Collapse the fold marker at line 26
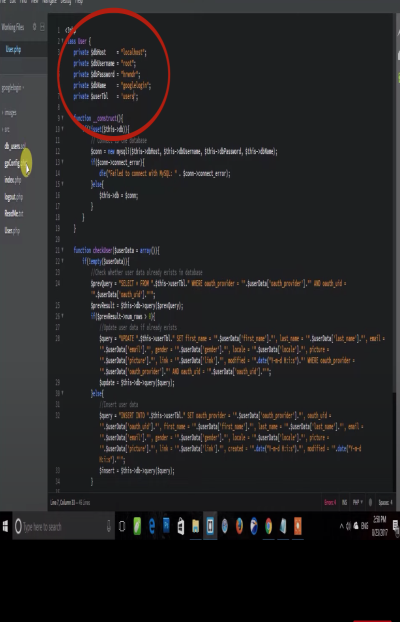 [x=63, y=316]
